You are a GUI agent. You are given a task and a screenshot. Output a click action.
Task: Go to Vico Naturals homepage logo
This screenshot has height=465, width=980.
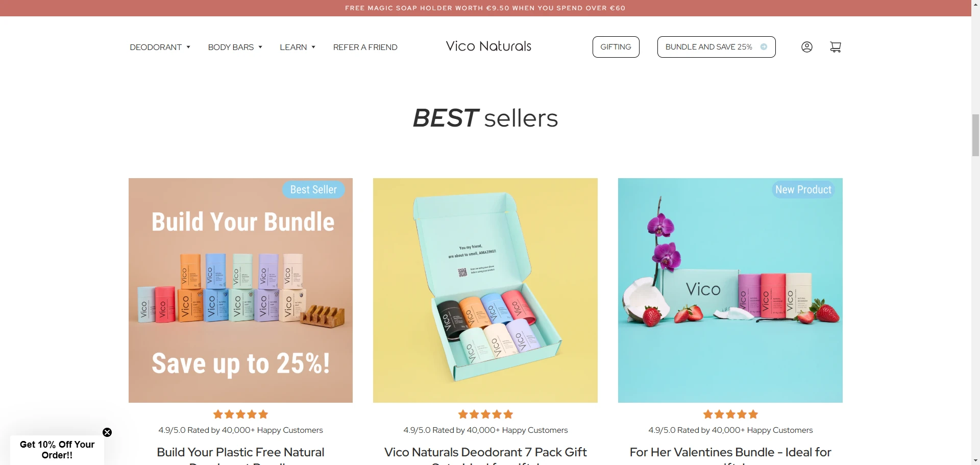pyautogui.click(x=488, y=46)
